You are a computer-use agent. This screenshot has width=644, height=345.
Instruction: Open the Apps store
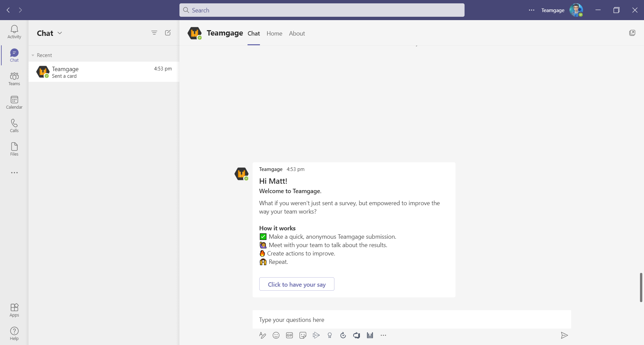(14, 310)
